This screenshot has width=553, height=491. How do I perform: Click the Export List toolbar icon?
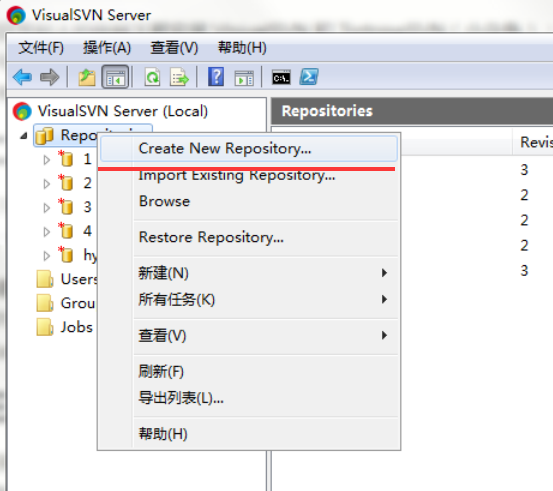[179, 77]
